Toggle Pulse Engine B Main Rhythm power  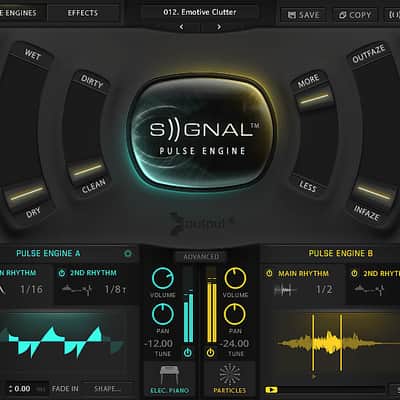pos(269,273)
